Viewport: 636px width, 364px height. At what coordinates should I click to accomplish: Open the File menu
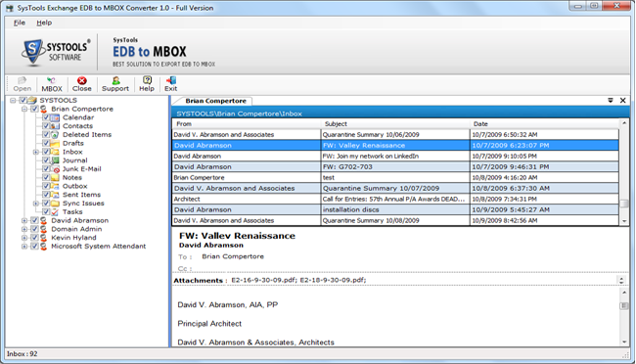point(19,23)
